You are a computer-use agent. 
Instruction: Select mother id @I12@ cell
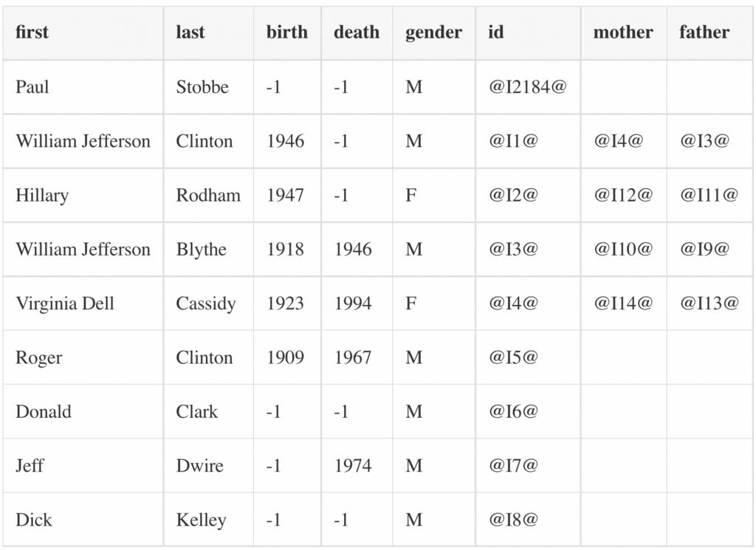point(623,195)
